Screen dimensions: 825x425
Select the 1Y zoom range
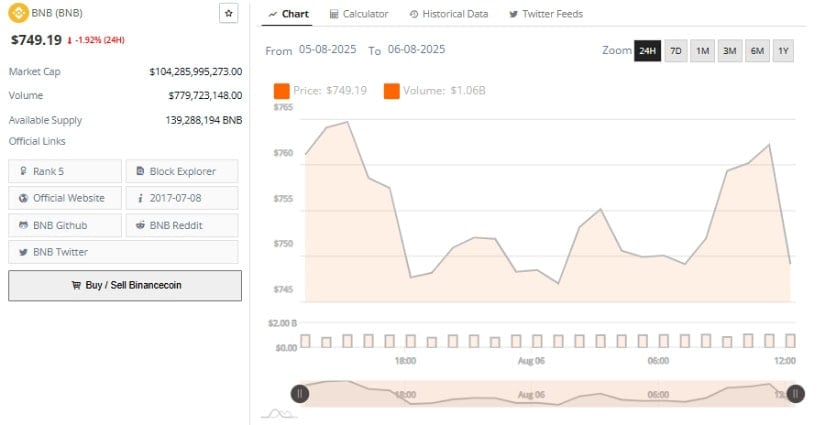click(x=783, y=51)
